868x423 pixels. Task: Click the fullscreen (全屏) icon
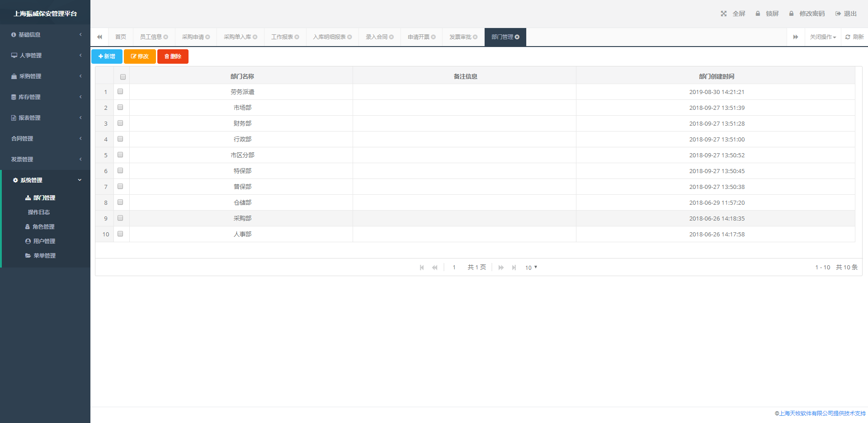tap(723, 14)
